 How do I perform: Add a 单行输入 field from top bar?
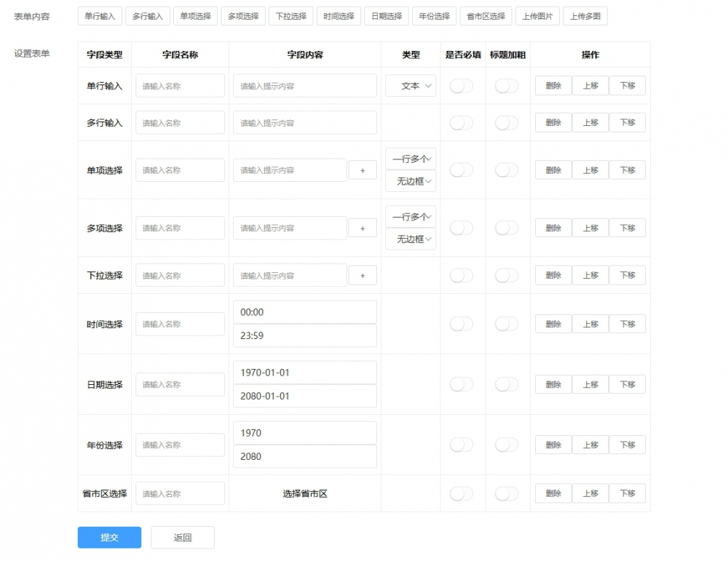tap(100, 16)
